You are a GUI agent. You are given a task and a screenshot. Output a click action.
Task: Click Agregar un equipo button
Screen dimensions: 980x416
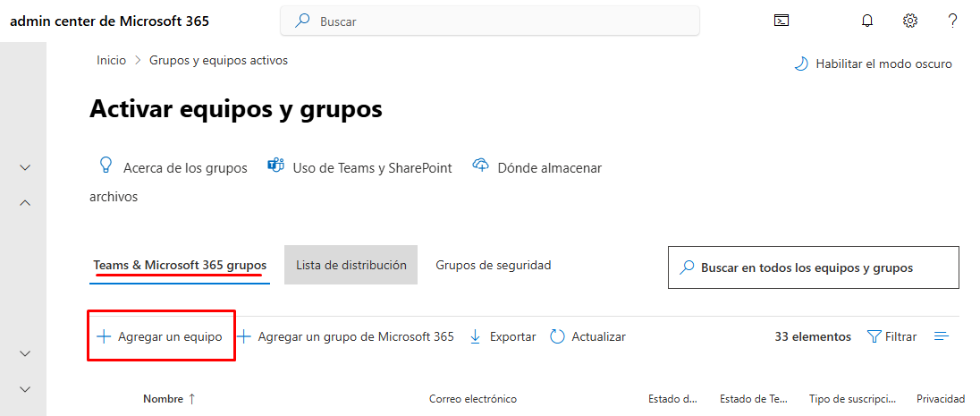[161, 336]
